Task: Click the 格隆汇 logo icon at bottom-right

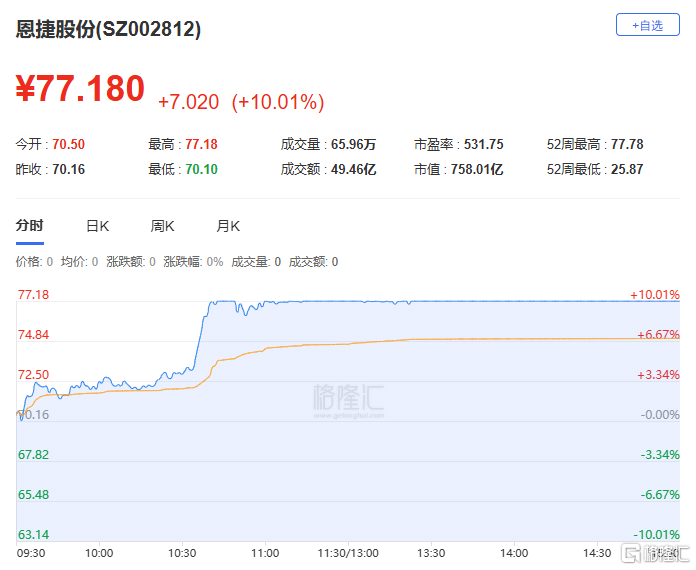Action: pos(633,553)
